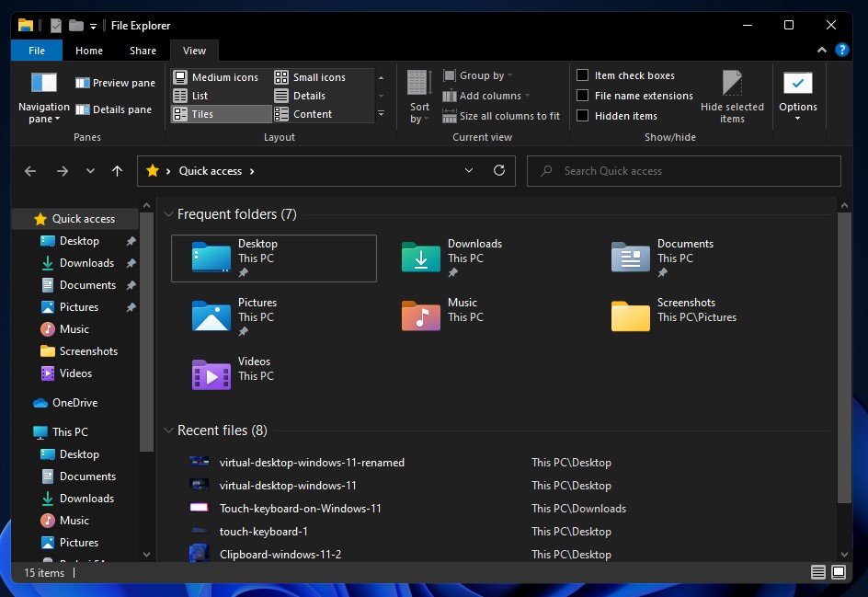Switch to details view icon in status bar
This screenshot has width=868, height=597.
(818, 572)
